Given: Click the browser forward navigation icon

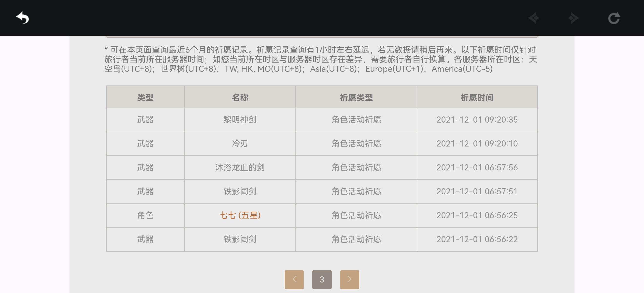Looking at the screenshot, I should point(573,18).
